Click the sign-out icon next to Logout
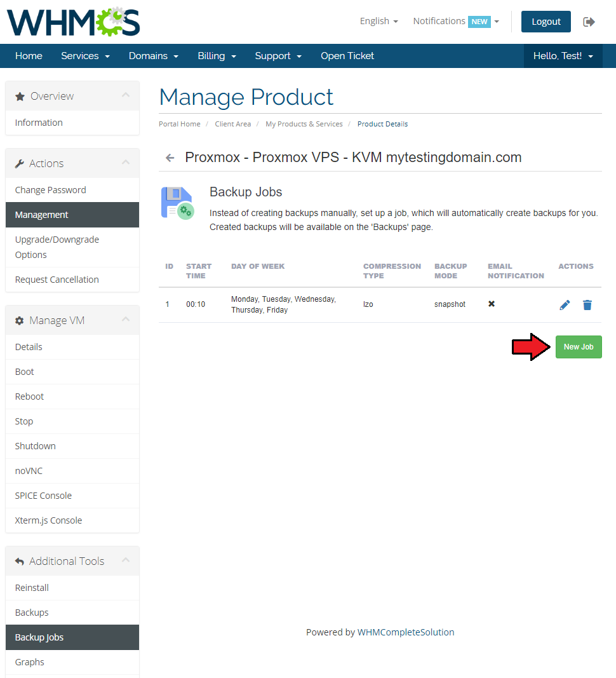This screenshot has height=678, width=616. click(x=589, y=22)
